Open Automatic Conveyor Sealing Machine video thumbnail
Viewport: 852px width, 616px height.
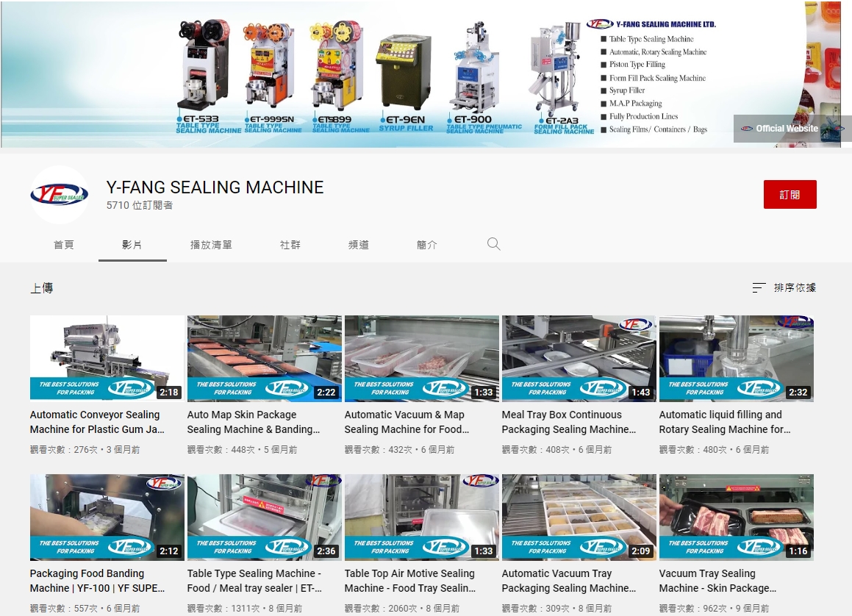point(107,359)
